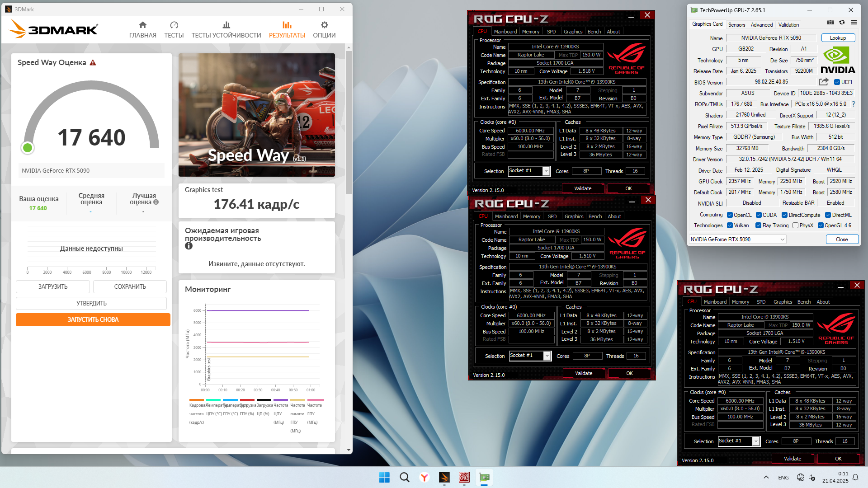
Task: Toggle the DirectCompute checkbox
Action: pos(784,215)
